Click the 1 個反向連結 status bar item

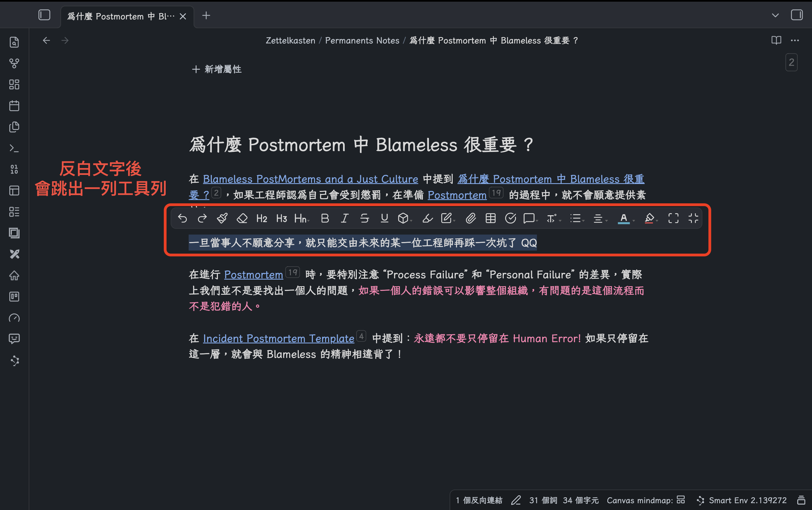pyautogui.click(x=479, y=501)
